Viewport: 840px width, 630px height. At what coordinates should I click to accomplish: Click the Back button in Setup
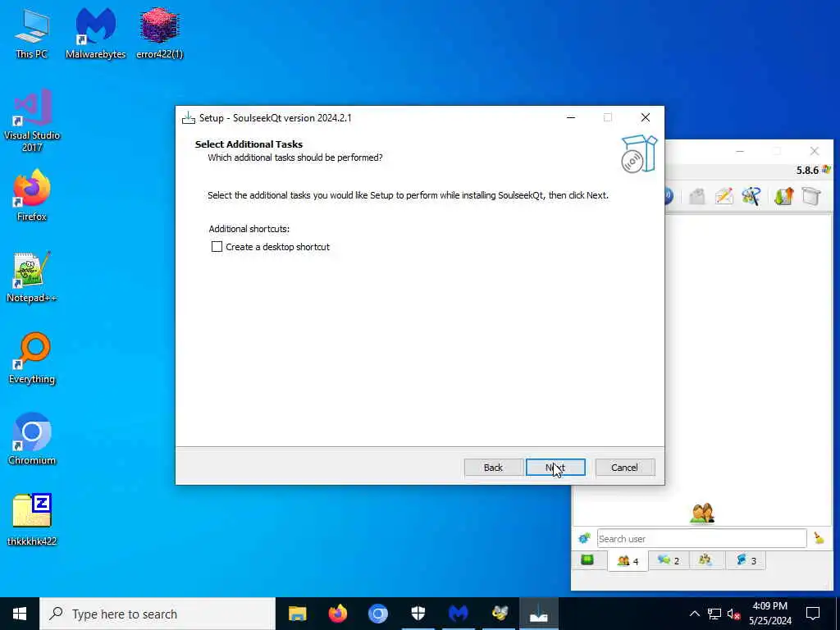pos(493,467)
